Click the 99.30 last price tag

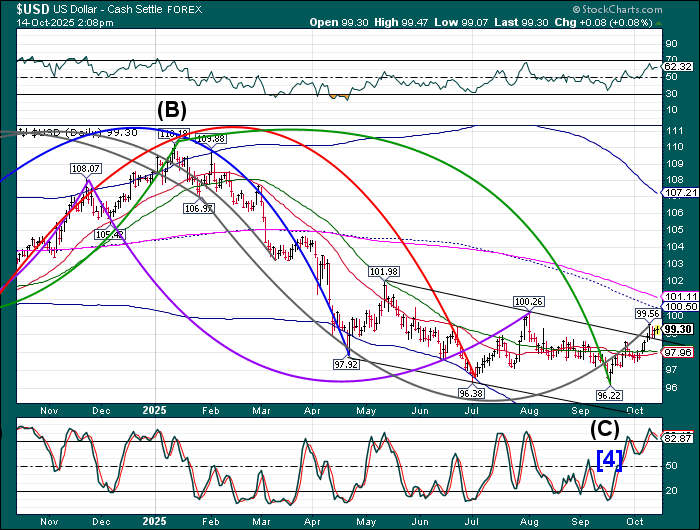click(x=678, y=329)
